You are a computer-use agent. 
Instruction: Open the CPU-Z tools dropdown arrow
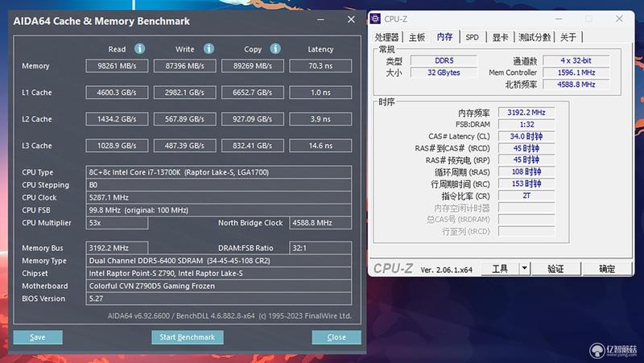click(x=525, y=269)
